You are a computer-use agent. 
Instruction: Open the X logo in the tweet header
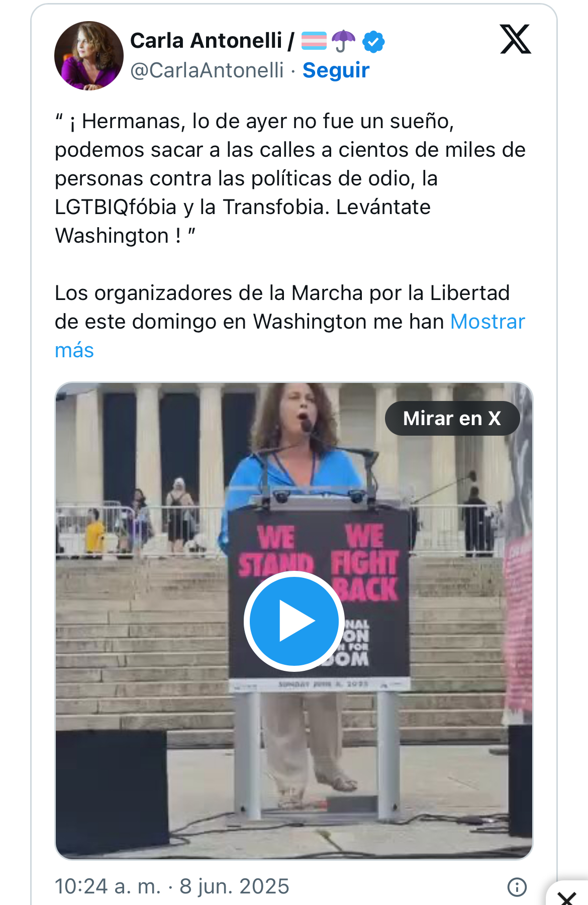516,39
